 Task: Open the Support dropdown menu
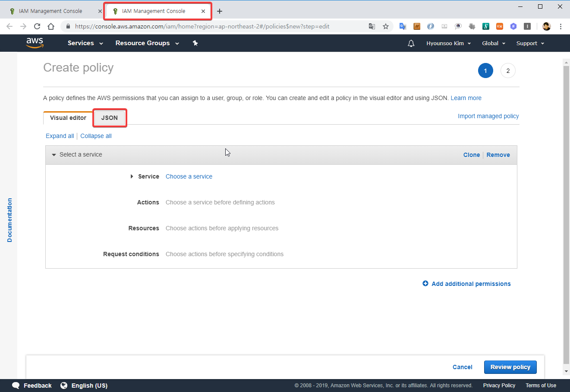[x=530, y=43]
